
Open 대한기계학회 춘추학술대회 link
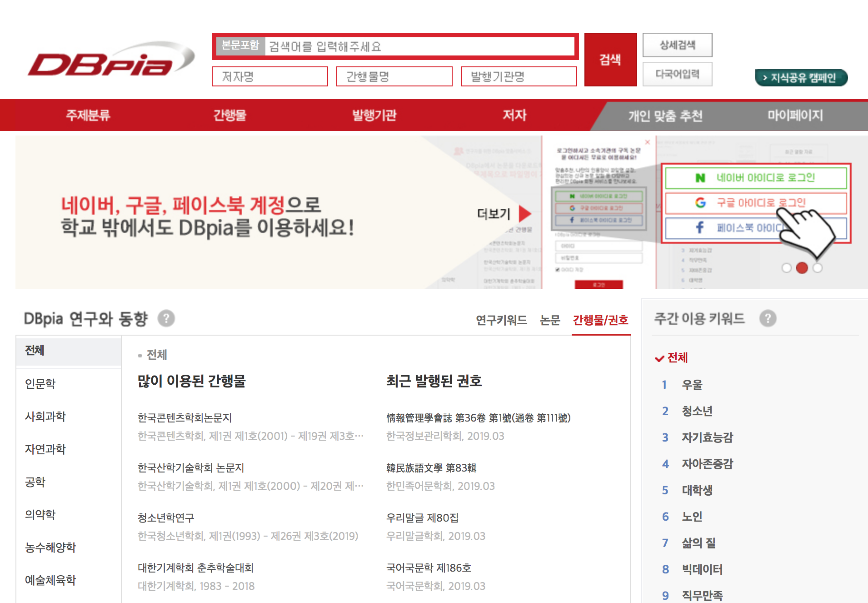pyautogui.click(x=195, y=568)
